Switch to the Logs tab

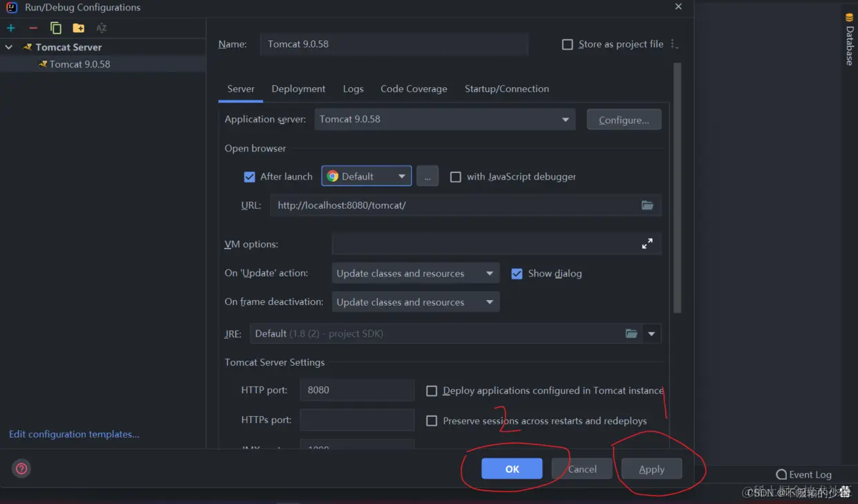pyautogui.click(x=353, y=88)
